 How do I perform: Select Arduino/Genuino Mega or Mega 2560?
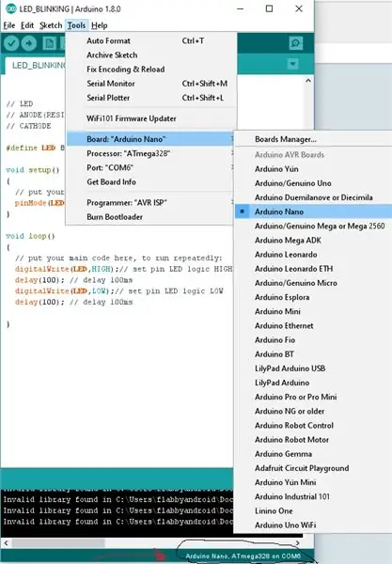click(313, 226)
